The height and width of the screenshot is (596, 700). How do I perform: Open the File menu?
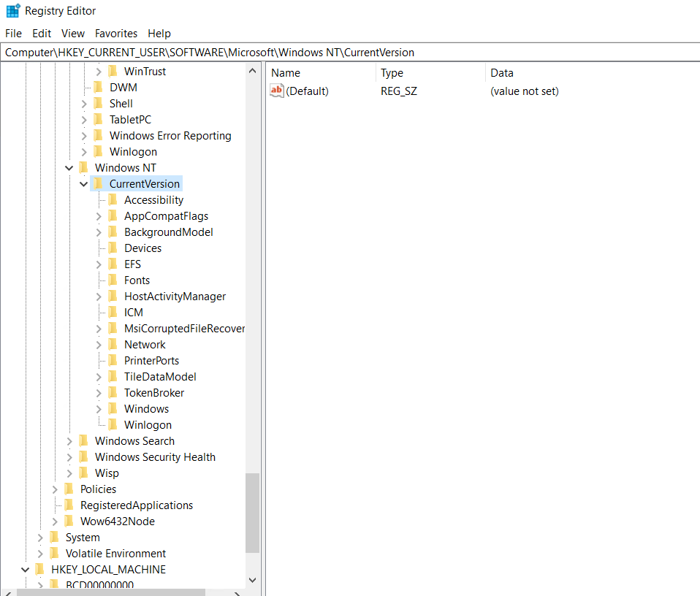(x=13, y=34)
